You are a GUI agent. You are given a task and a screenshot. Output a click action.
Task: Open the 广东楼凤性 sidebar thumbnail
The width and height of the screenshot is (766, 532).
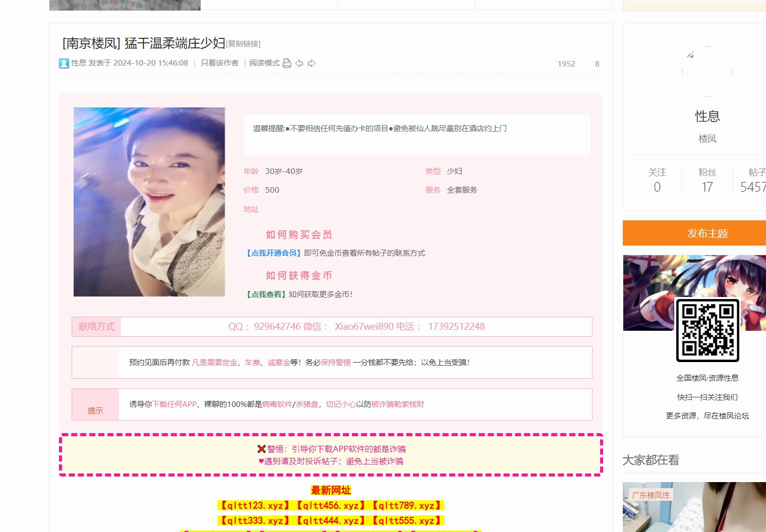coord(694,507)
